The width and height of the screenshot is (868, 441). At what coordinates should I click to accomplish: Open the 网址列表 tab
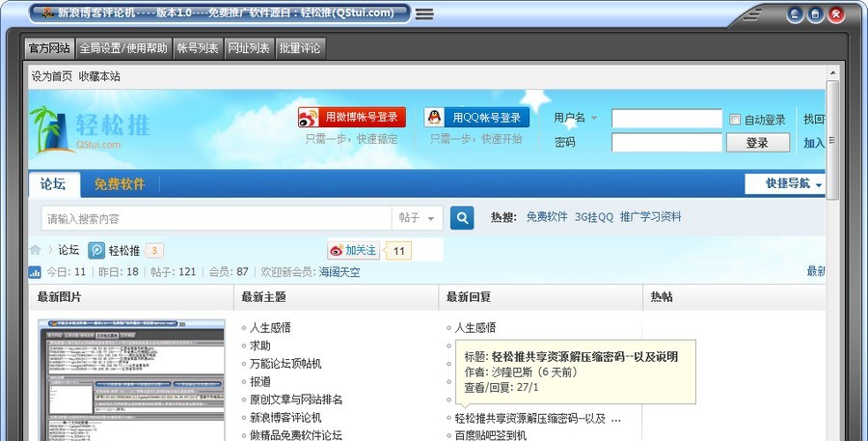tap(249, 48)
